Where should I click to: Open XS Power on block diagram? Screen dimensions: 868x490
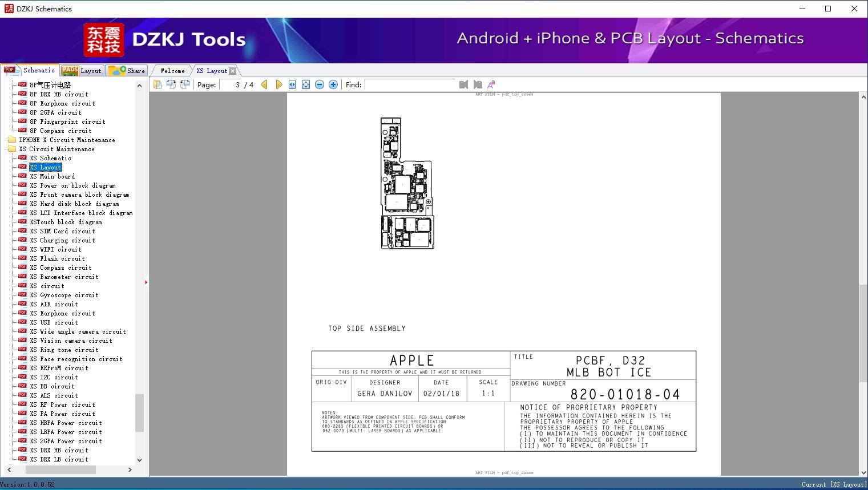click(x=72, y=185)
